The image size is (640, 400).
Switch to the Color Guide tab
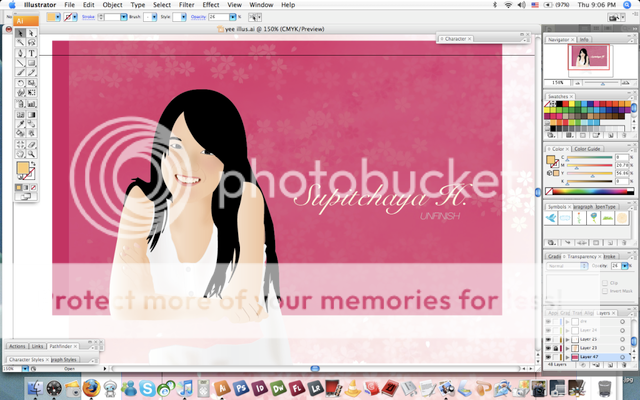point(587,149)
